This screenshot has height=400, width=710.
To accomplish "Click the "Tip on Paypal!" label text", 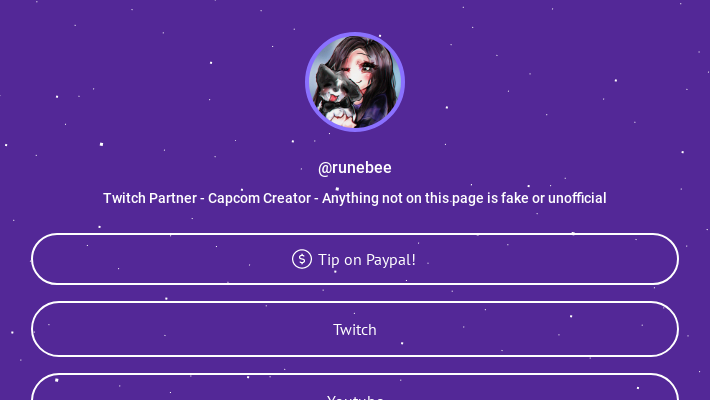I will (x=367, y=259).
